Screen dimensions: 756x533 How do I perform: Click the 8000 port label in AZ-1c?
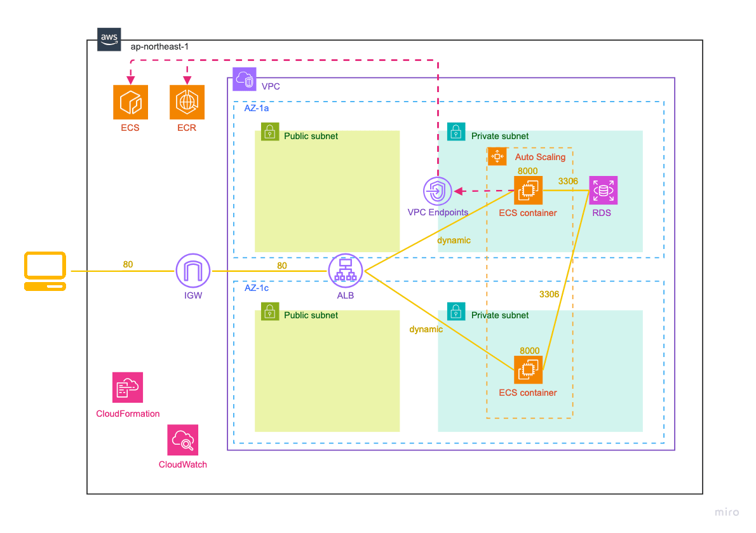pyautogui.click(x=529, y=351)
